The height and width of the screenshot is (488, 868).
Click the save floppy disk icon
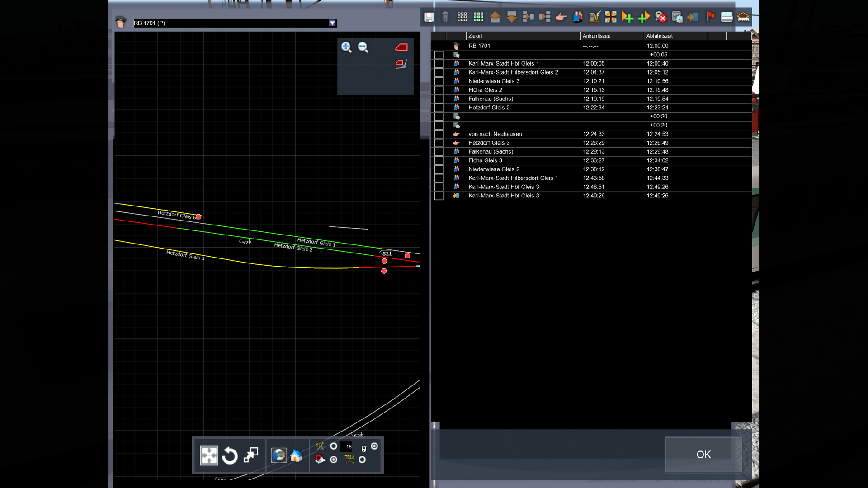pos(429,17)
